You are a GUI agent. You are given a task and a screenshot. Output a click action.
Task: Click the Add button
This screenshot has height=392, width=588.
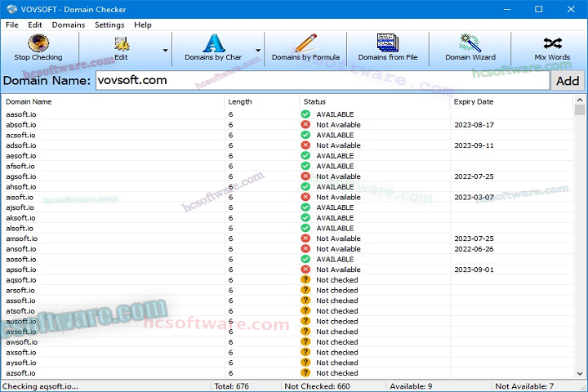pos(568,81)
